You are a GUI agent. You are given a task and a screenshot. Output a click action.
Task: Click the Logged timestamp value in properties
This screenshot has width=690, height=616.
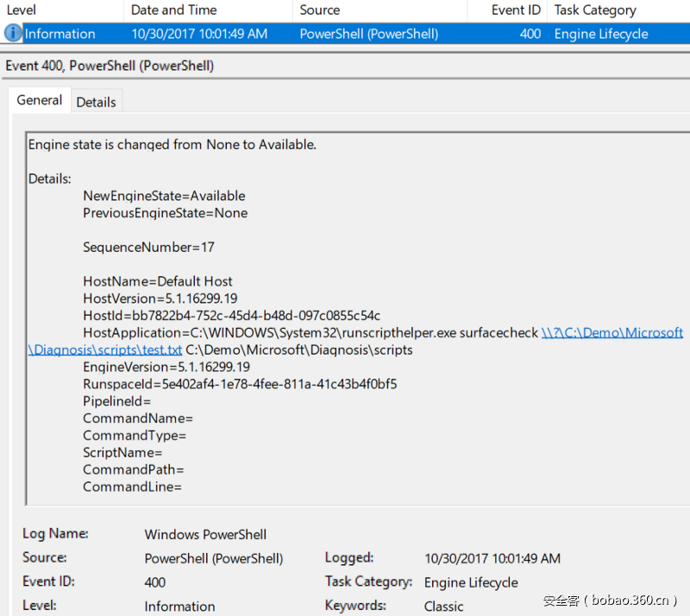point(492,558)
